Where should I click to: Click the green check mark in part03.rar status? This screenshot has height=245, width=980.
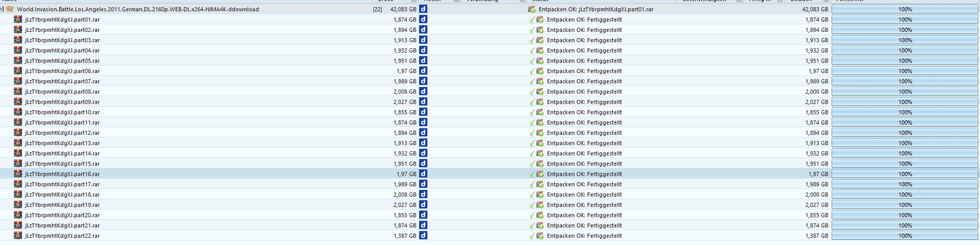pyautogui.click(x=532, y=40)
